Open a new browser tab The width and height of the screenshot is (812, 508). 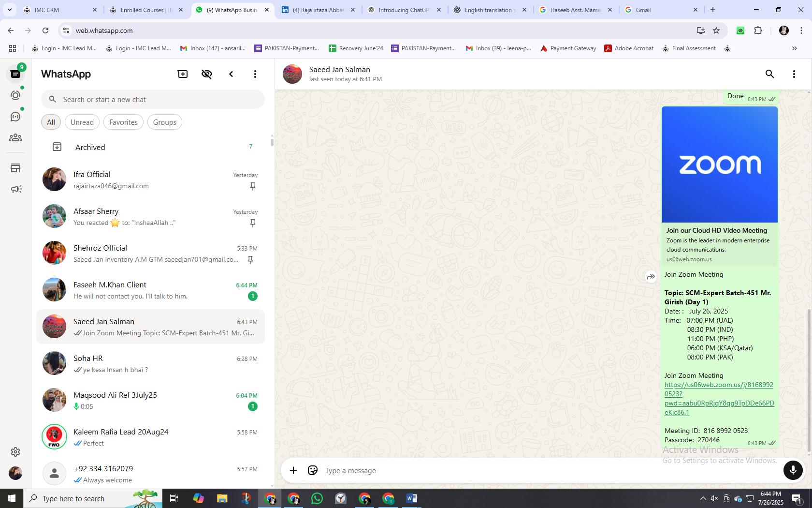[713, 10]
